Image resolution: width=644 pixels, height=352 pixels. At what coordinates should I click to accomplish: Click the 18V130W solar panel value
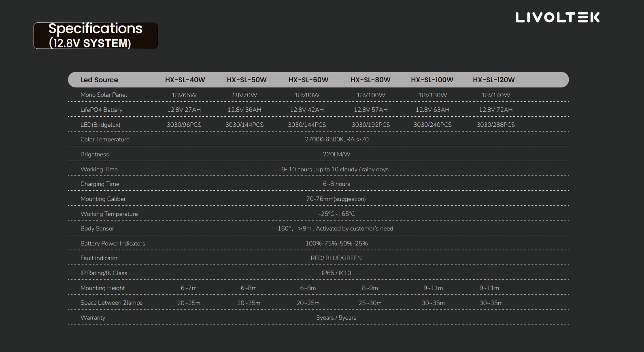tap(433, 95)
